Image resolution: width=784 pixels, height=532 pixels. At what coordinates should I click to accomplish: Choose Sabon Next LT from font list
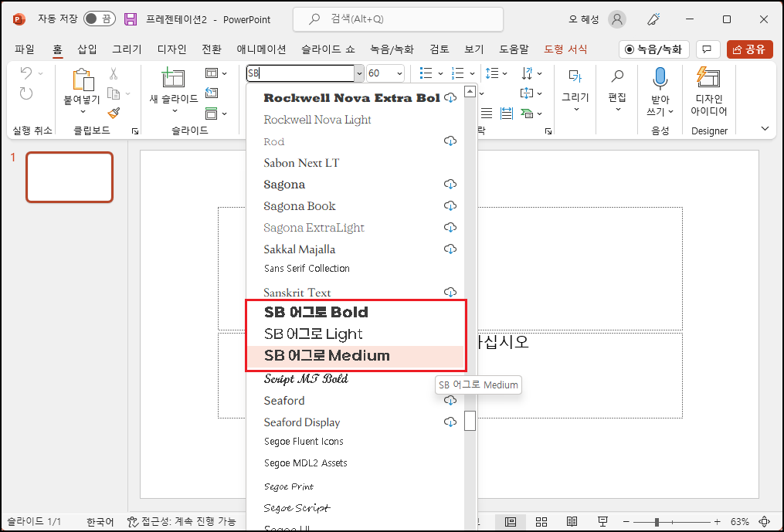[x=356, y=163]
